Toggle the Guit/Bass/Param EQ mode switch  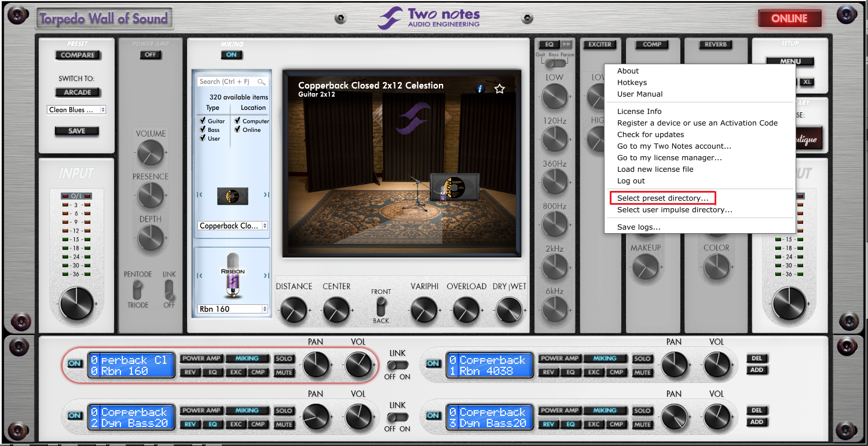pos(555,64)
